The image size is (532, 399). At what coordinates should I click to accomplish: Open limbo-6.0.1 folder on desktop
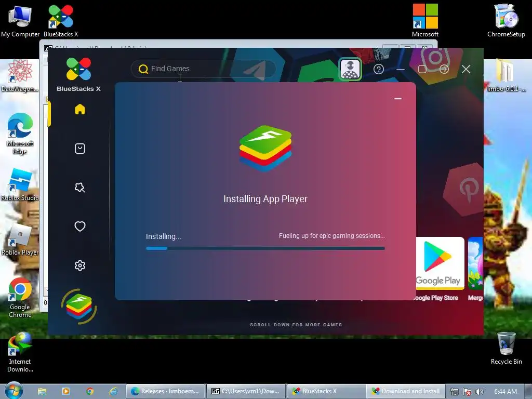[506, 76]
